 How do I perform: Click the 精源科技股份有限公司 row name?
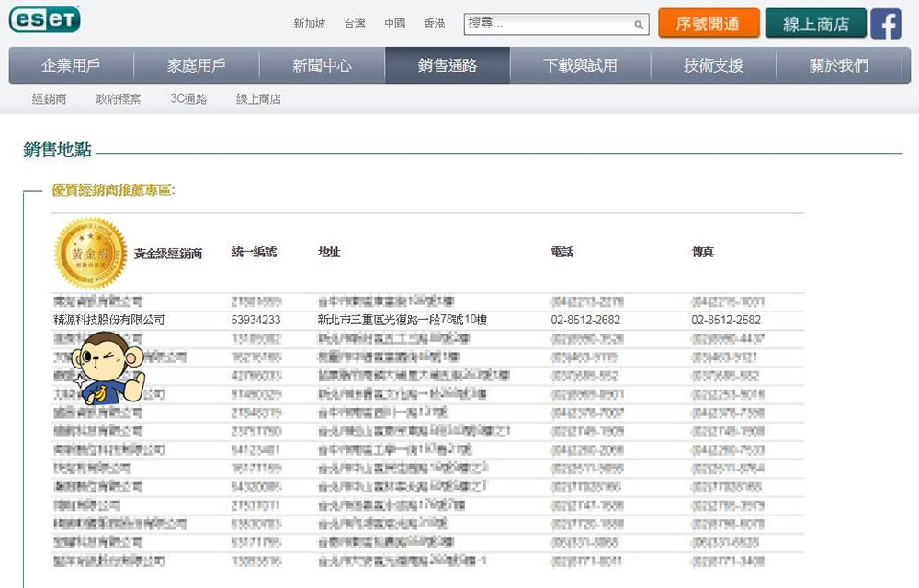[x=109, y=320]
